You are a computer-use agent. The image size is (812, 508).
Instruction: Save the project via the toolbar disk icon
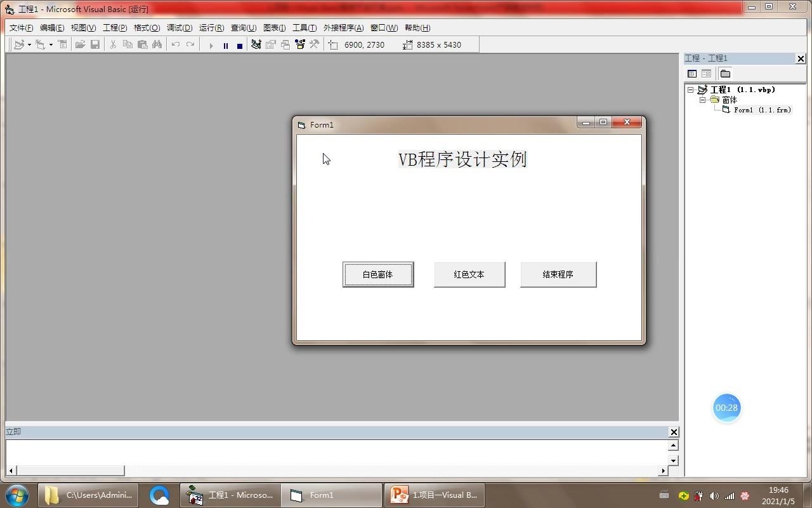click(x=95, y=44)
